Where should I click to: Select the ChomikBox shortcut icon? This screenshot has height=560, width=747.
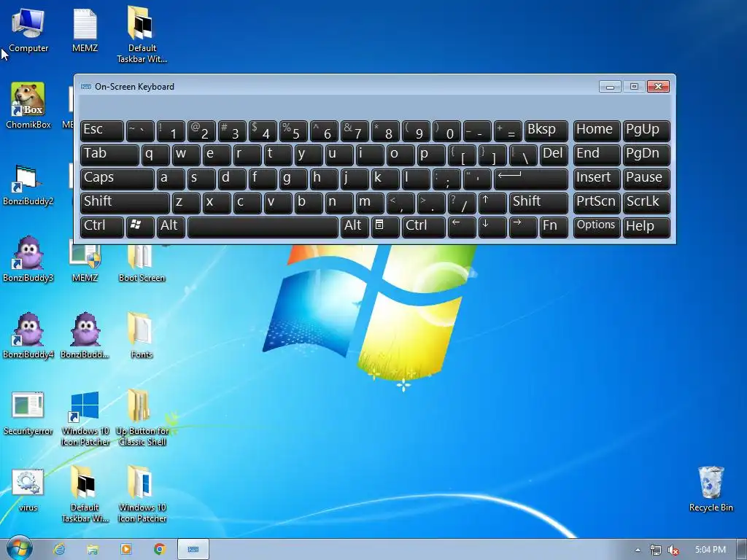click(28, 106)
